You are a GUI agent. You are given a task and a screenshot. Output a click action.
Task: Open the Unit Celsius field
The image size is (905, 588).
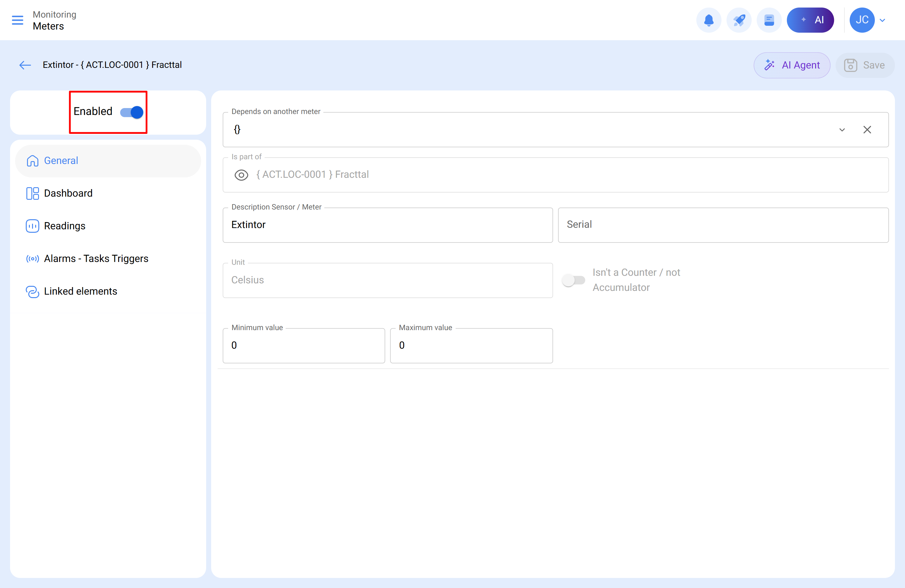387,280
